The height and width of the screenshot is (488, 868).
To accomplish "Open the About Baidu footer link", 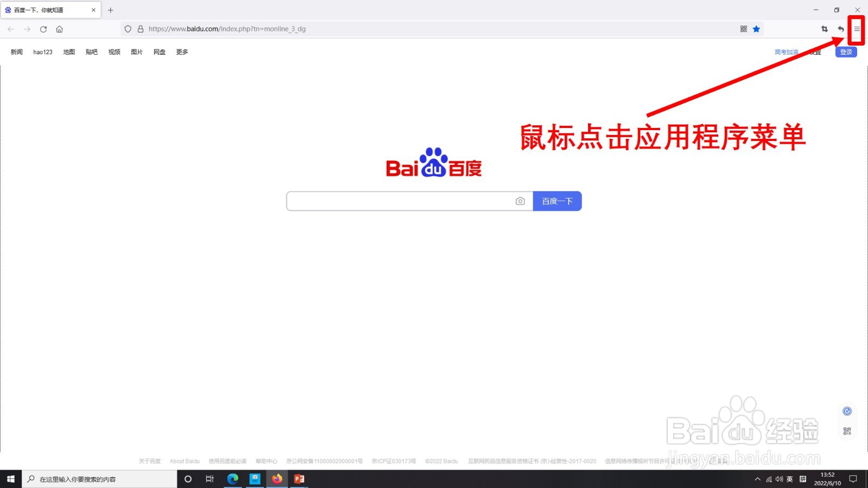I will [184, 461].
